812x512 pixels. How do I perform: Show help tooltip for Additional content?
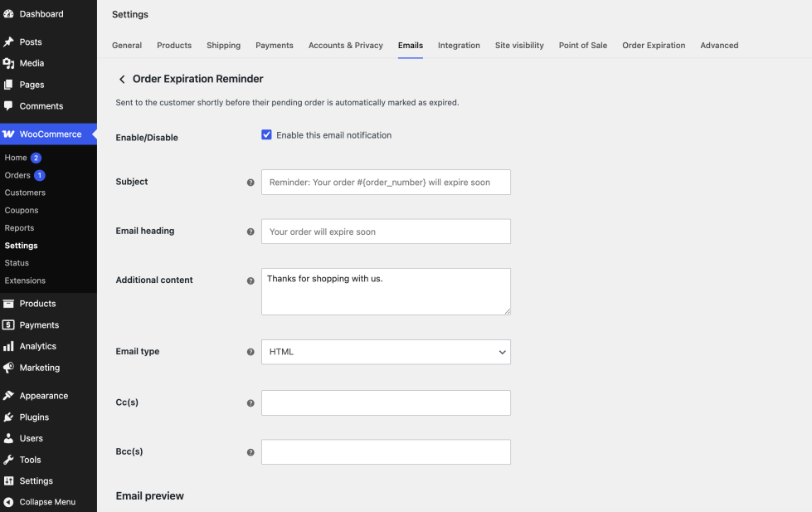pyautogui.click(x=250, y=280)
